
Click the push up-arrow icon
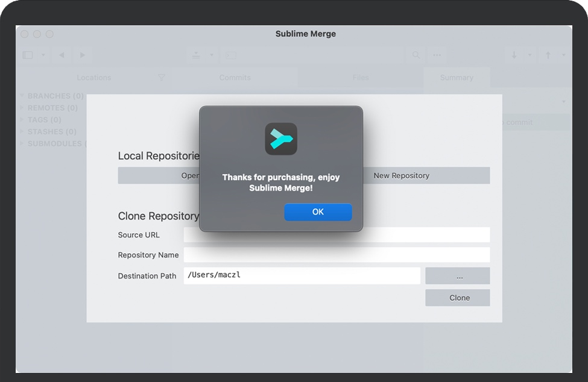pos(548,55)
